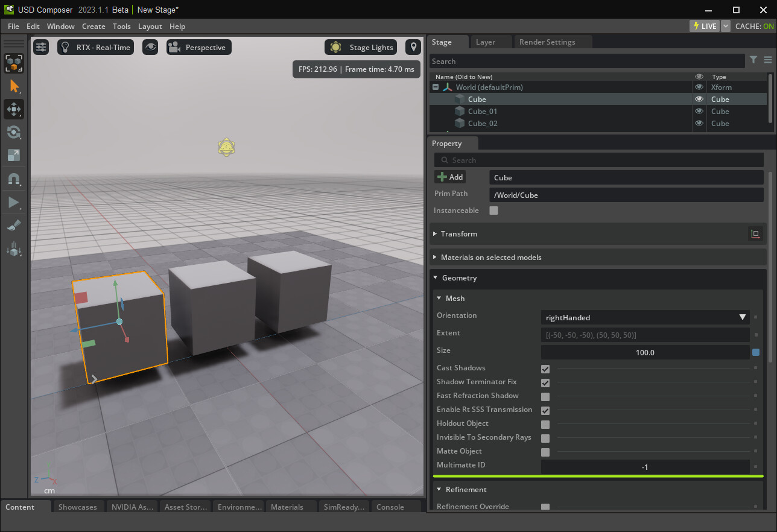Viewport: 777px width, 532px height.
Task: Toggle visibility of World prim
Action: [x=699, y=87]
